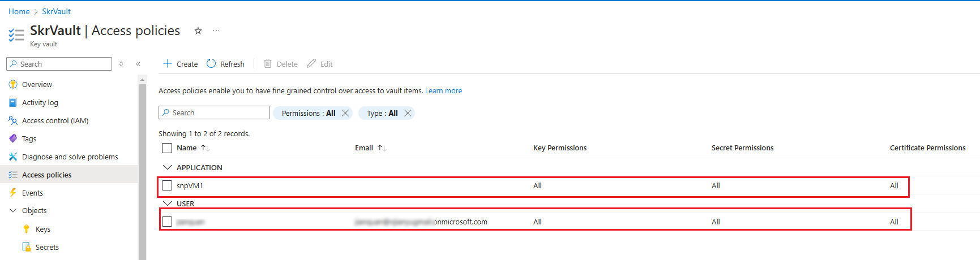
Task: Click the Certificate Permissions column header
Action: point(927,148)
